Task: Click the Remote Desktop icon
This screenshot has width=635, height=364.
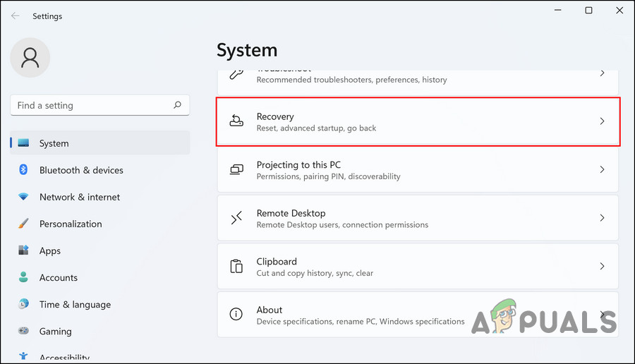Action: point(237,218)
